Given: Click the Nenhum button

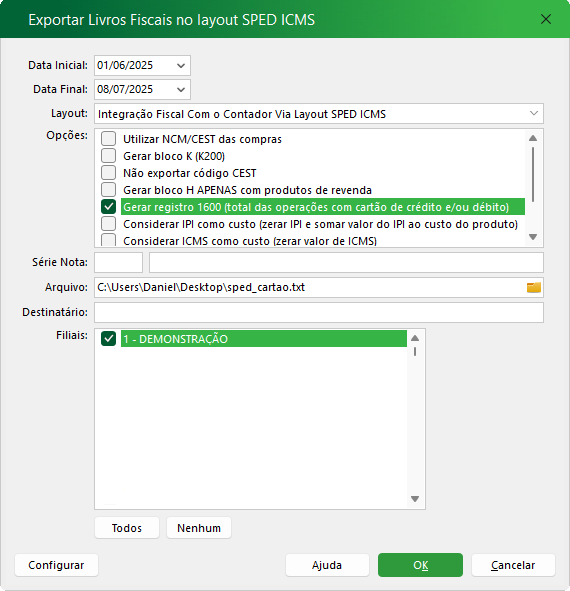Looking at the screenshot, I should [199, 528].
